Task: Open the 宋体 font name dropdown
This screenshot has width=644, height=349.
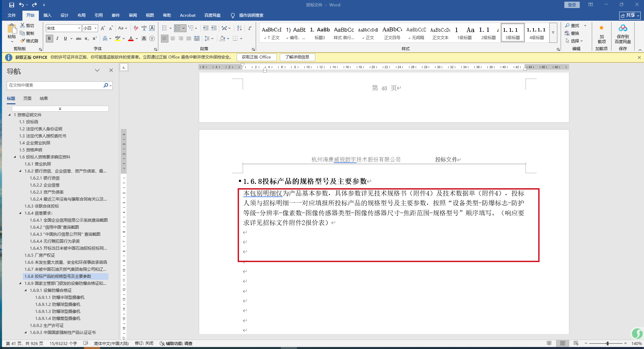Action: (x=79, y=28)
